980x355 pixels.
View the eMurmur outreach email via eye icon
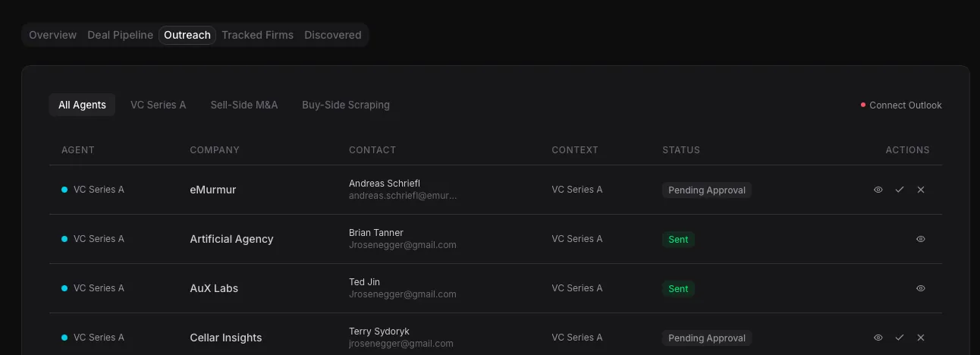click(878, 190)
